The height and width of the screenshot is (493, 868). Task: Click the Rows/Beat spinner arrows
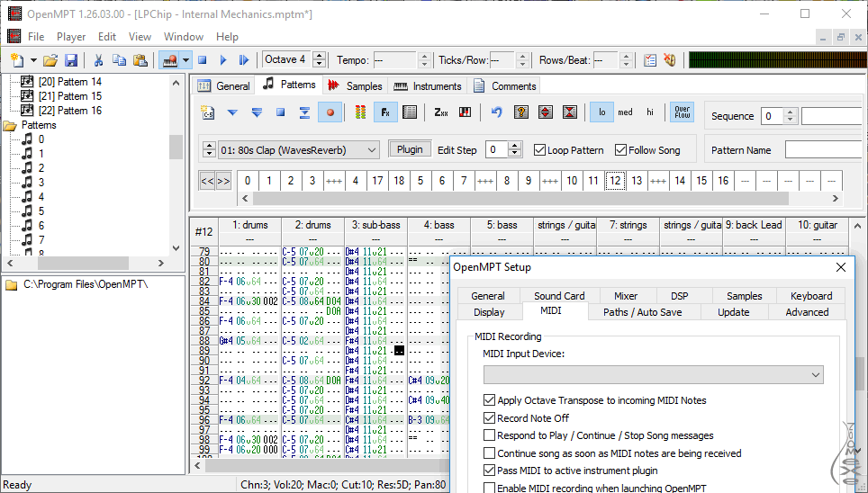tap(626, 59)
